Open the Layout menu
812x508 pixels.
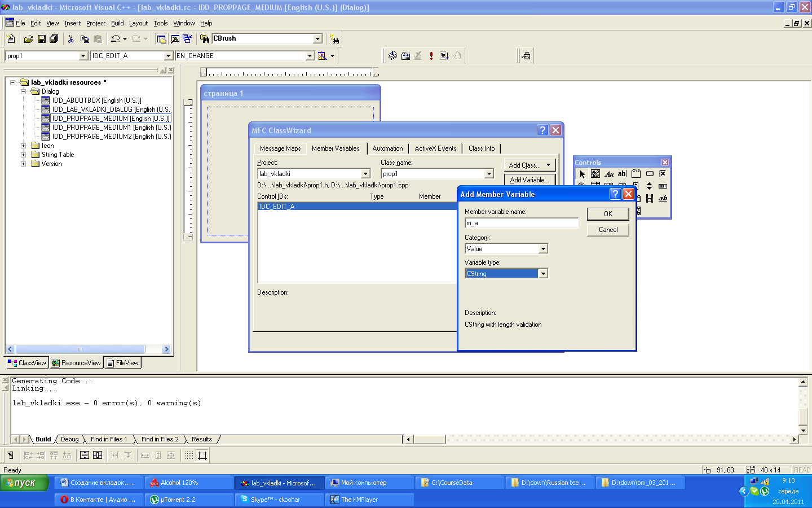138,23
